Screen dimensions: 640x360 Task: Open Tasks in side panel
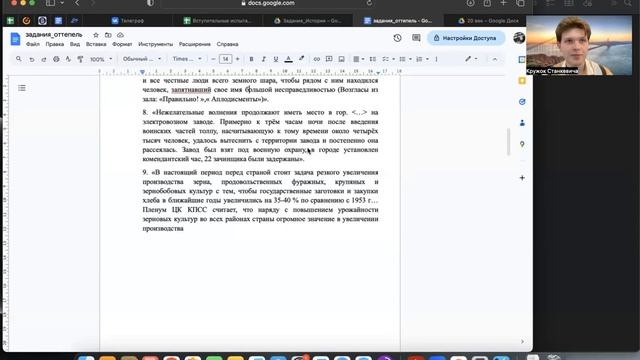coord(522,102)
